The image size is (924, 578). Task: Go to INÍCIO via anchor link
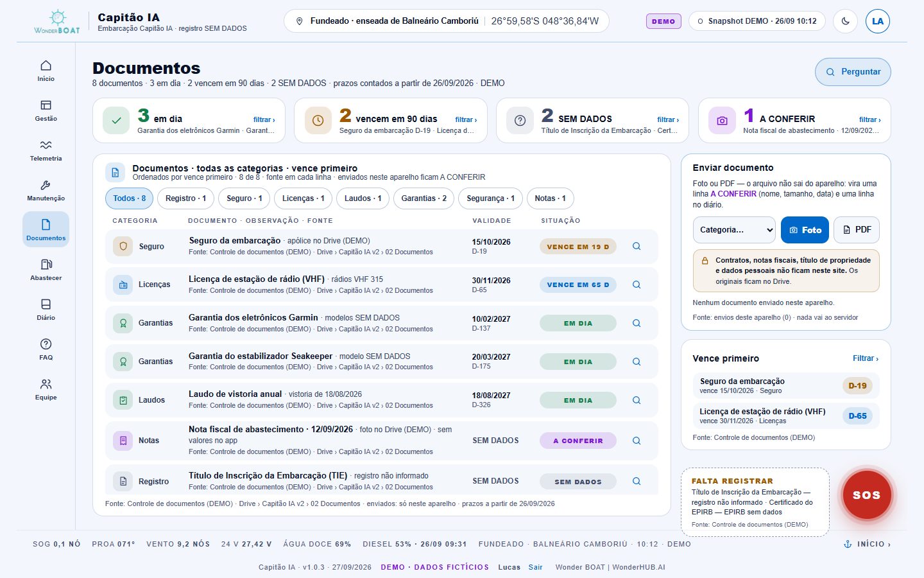(867, 544)
